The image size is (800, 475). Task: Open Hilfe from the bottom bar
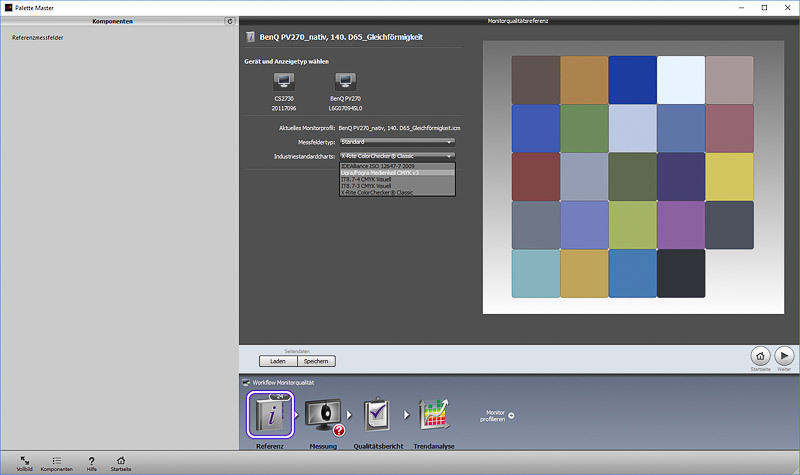pos(91,460)
